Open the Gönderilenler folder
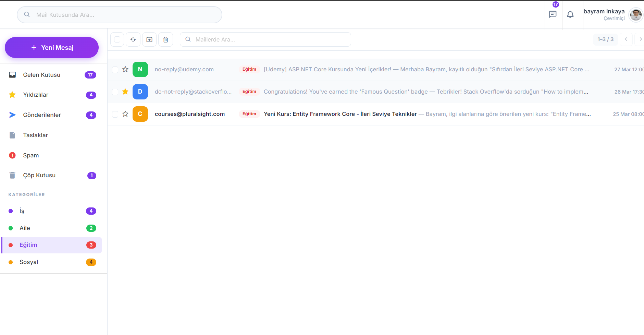 (52, 115)
